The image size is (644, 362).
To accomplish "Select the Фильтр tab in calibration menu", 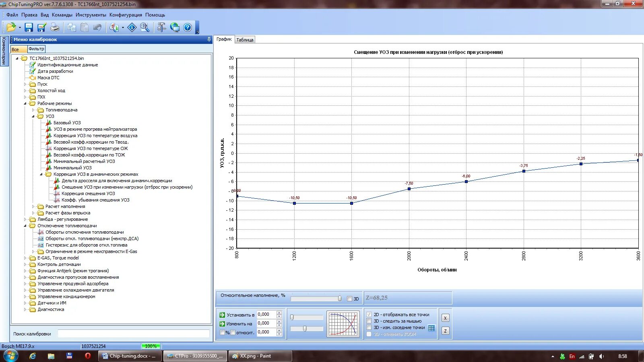I will point(36,49).
